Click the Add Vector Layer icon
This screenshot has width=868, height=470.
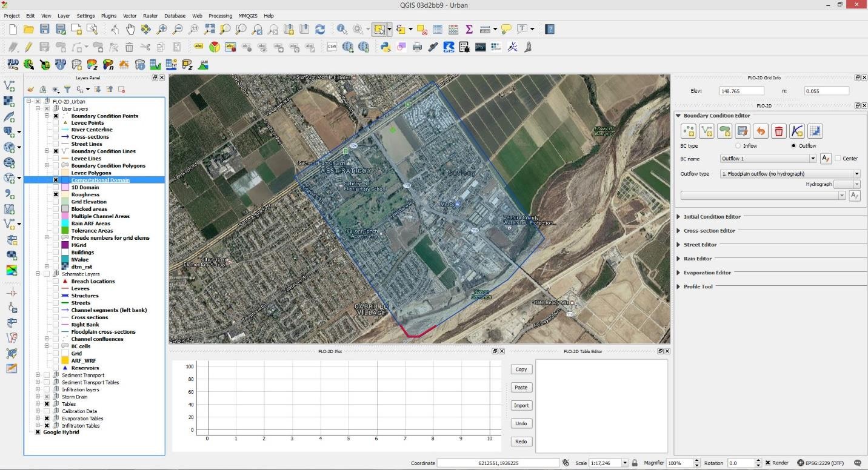[x=9, y=86]
